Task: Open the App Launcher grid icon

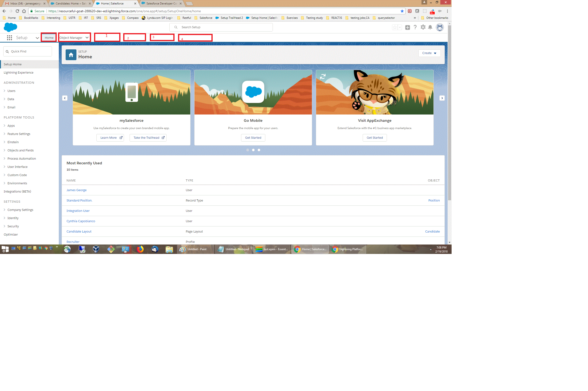Action: click(9, 38)
